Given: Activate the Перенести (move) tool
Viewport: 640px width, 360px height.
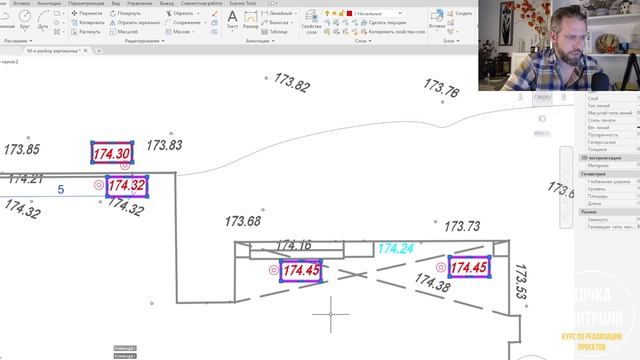Looking at the screenshot, I should pos(87,13).
